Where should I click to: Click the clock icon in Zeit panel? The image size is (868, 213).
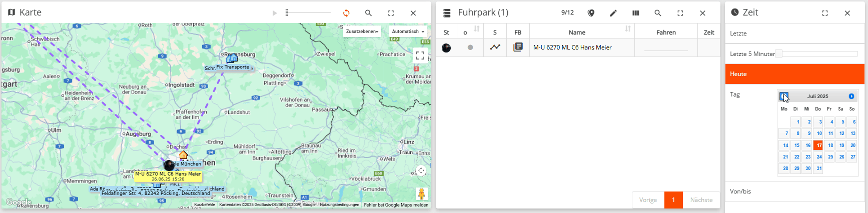click(735, 12)
